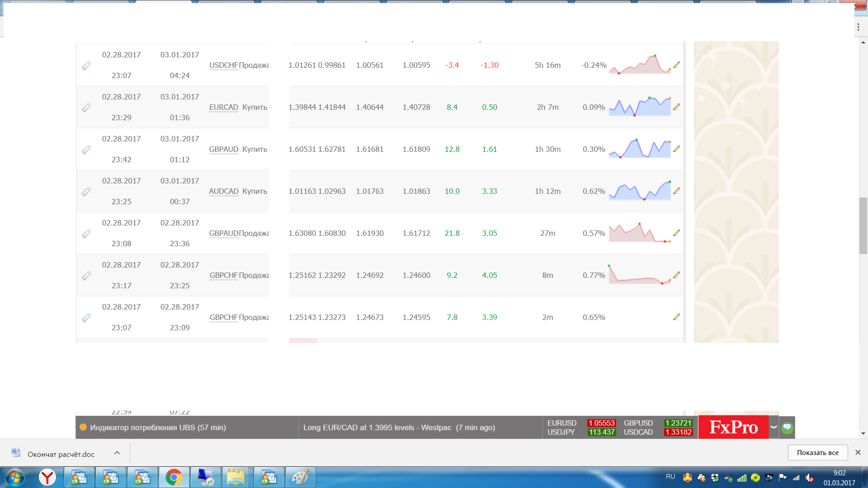Open the USDCHF sparkline chart
The width and height of the screenshot is (868, 488).
640,64
